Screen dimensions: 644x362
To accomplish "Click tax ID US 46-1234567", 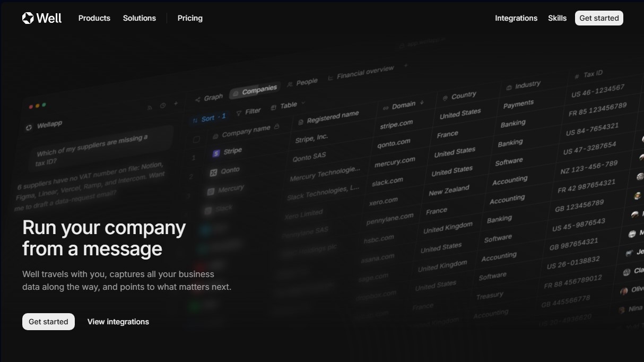I will (598, 91).
